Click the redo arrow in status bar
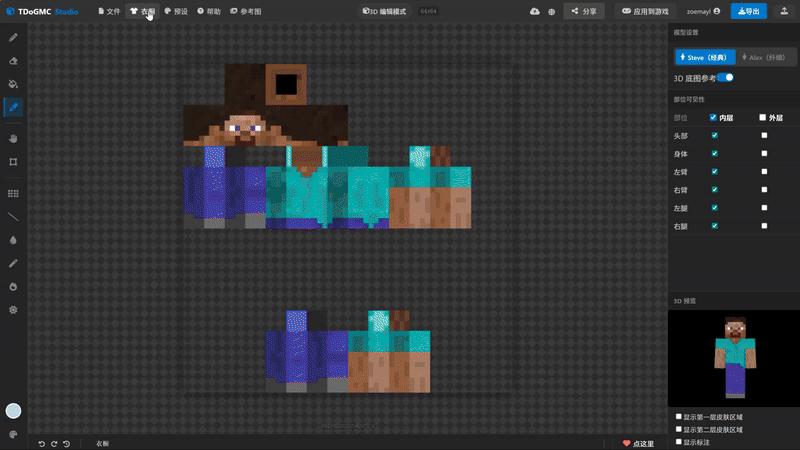Viewport: 800px width, 450px height. [54, 444]
